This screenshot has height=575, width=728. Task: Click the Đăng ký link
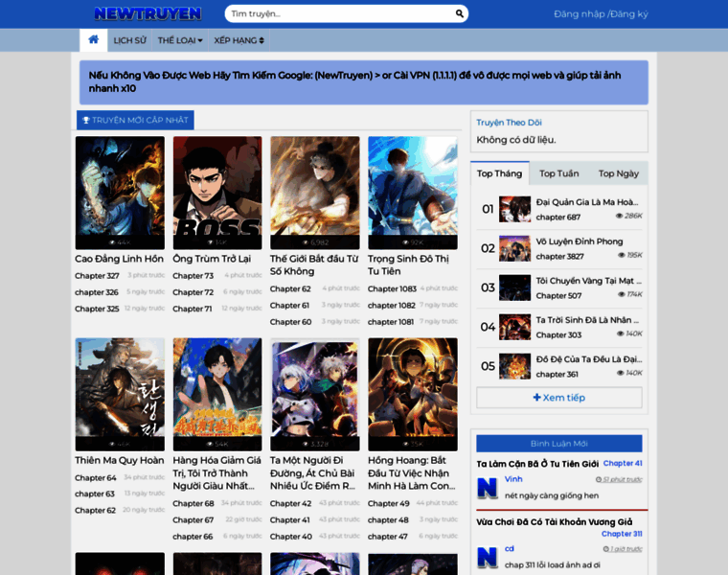pyautogui.click(x=629, y=14)
